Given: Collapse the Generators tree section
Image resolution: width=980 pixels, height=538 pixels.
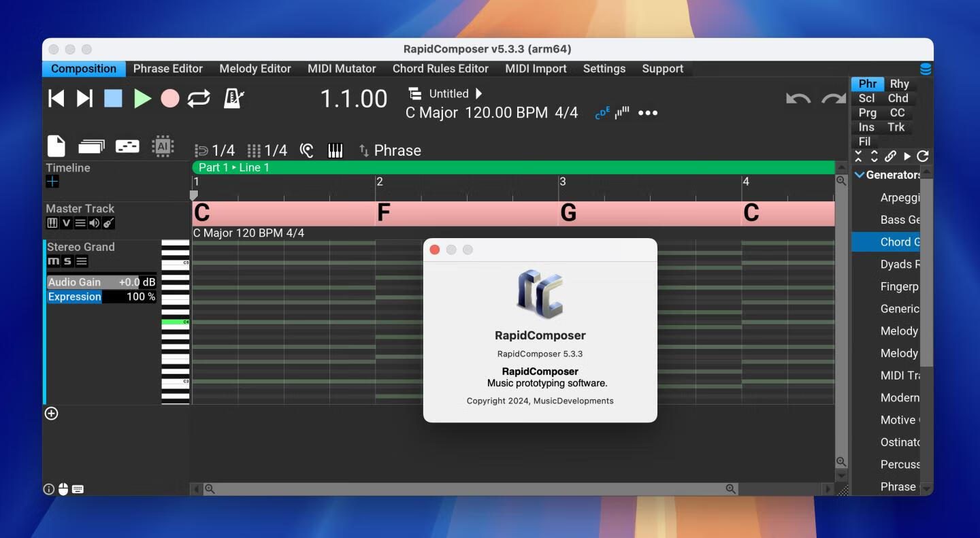Looking at the screenshot, I should point(860,175).
